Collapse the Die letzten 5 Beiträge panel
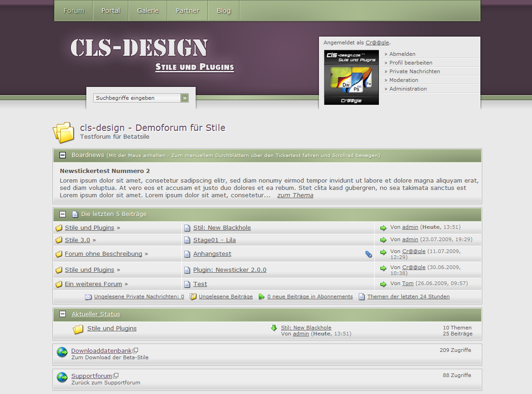This screenshot has width=532, height=394. [x=63, y=214]
